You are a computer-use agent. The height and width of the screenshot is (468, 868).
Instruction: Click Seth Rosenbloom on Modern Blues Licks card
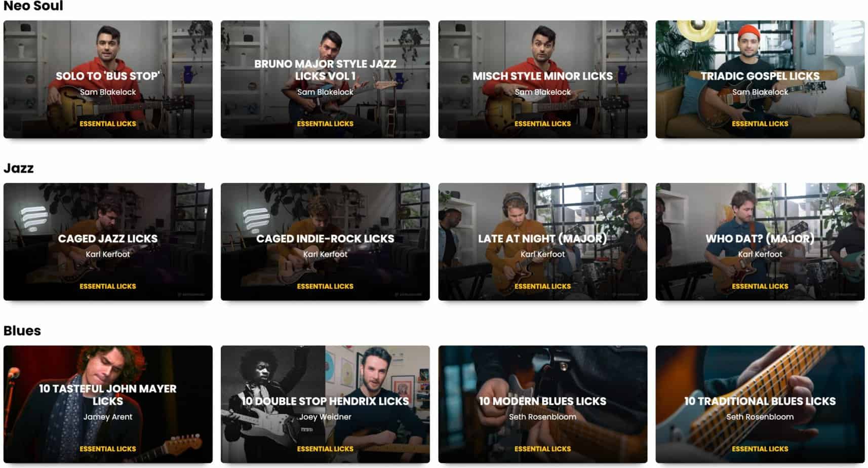tap(542, 417)
